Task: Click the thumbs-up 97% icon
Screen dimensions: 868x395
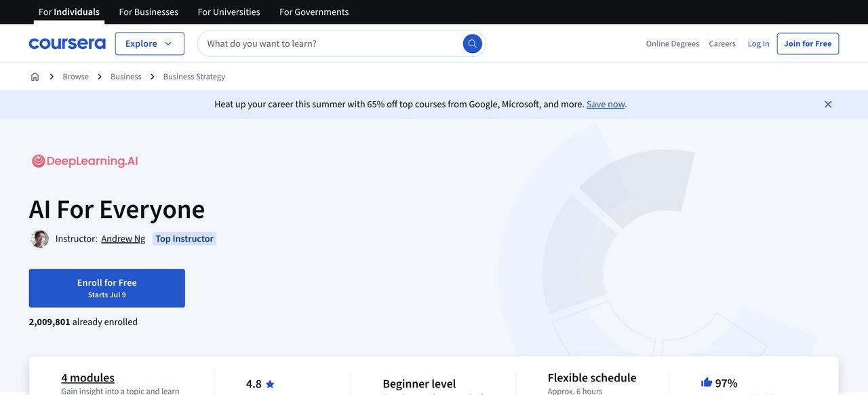Action: (x=707, y=383)
